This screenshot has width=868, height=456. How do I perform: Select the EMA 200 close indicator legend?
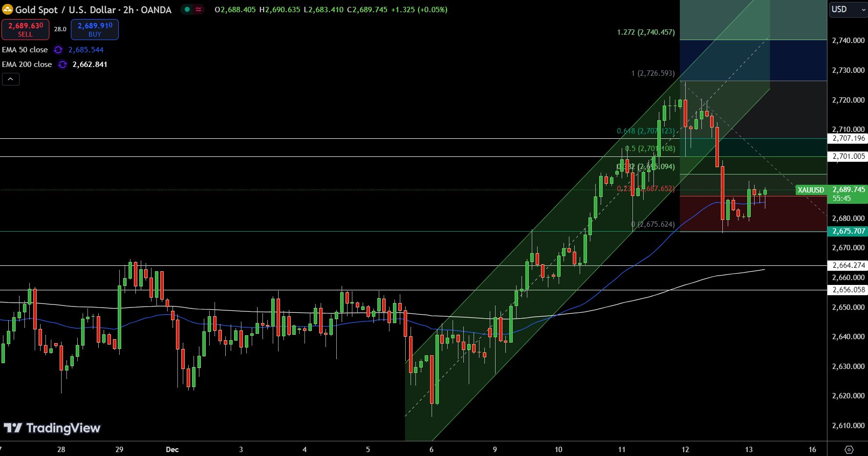point(27,65)
